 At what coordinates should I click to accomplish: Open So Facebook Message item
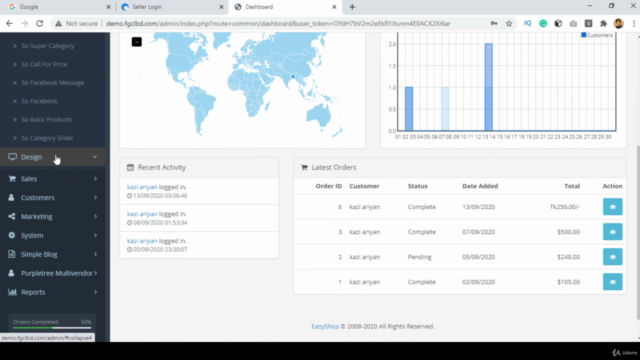[52, 83]
